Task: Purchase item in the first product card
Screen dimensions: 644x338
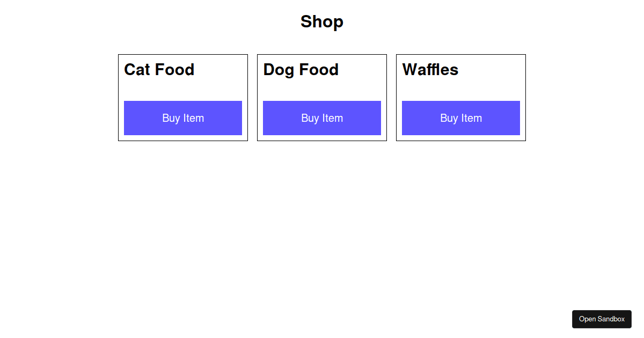Action: click(x=183, y=118)
